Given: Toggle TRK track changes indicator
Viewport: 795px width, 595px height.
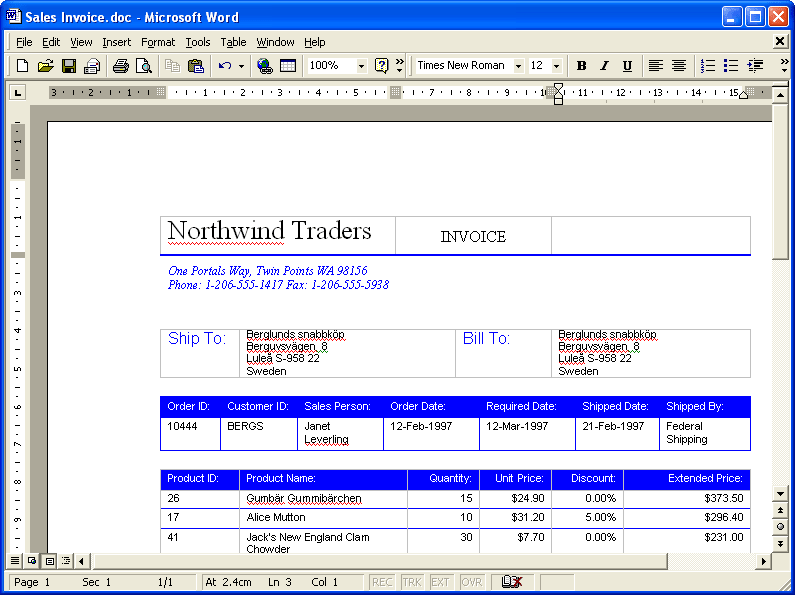Looking at the screenshot, I should 412,582.
